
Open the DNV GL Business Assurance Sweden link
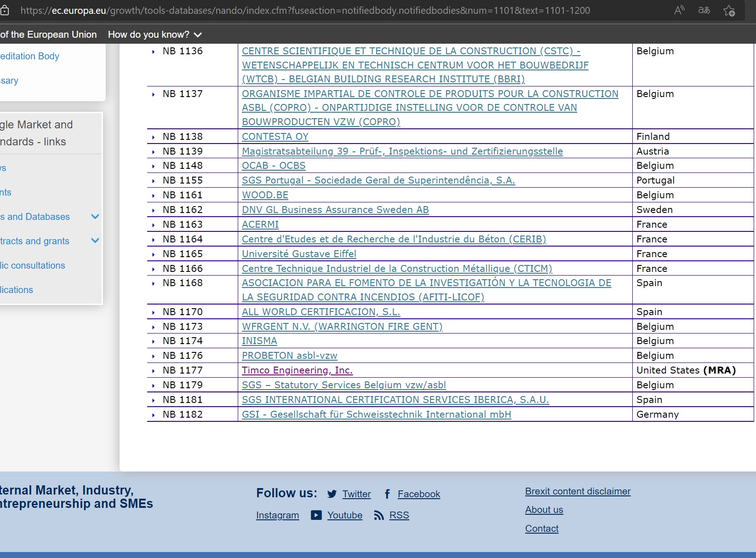[x=335, y=210]
